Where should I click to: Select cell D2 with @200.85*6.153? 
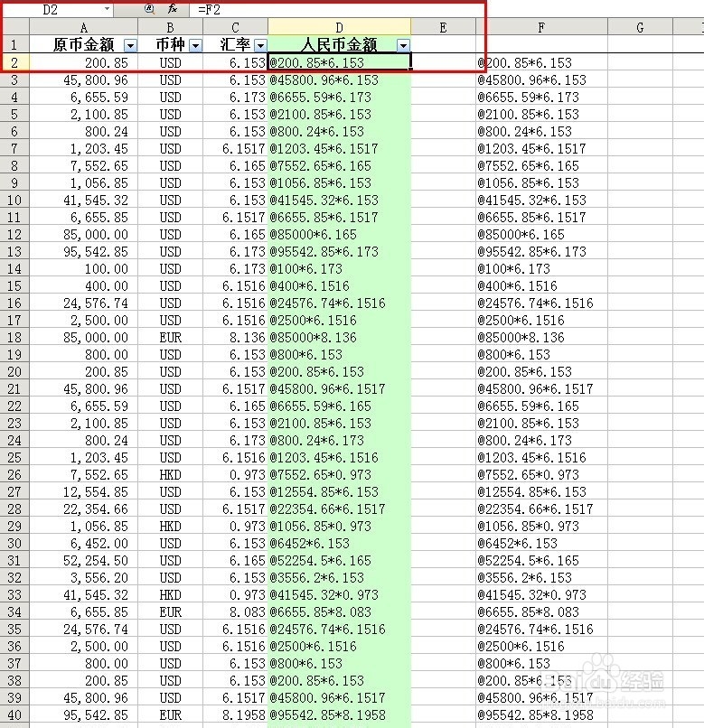point(339,62)
